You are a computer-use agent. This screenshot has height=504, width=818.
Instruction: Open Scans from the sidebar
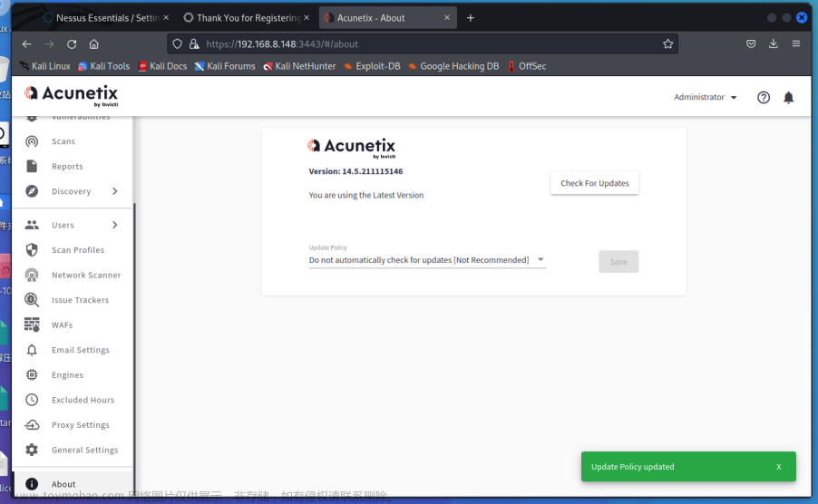[63, 141]
